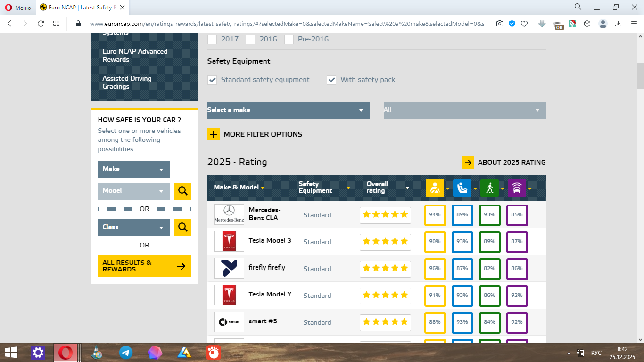Open Assisted Driving Gradings menu item
Viewport: 644px width, 362px height.
(x=127, y=82)
